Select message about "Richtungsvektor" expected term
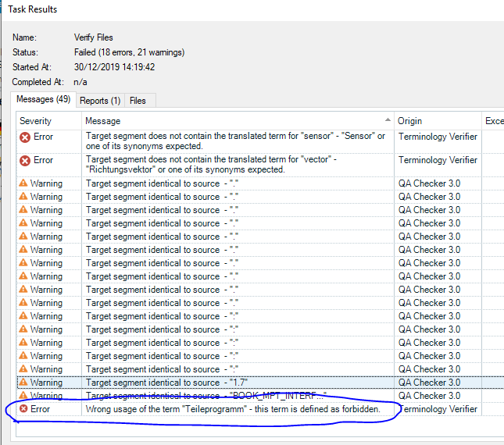Image resolution: width=504 pixels, height=445 pixels. point(211,165)
